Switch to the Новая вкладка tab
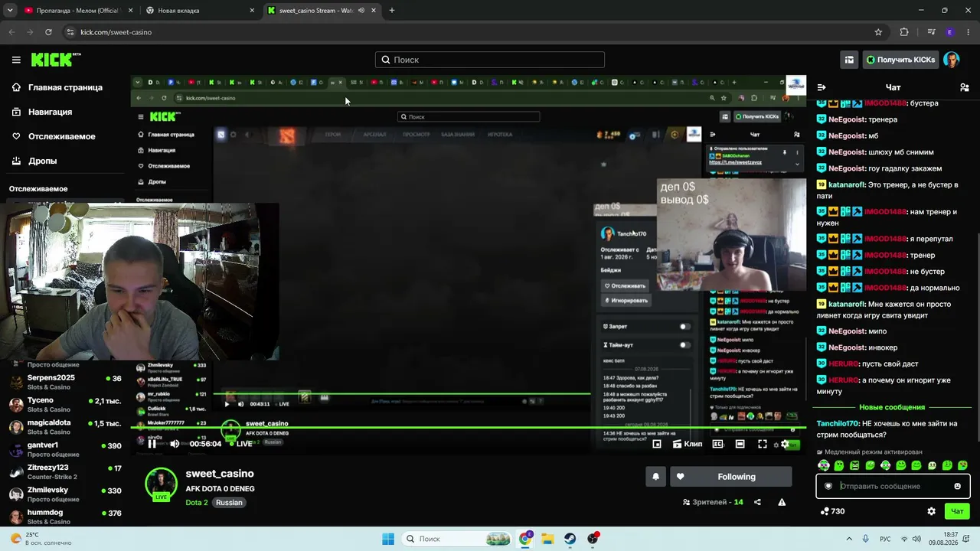This screenshot has width=980, height=551. (x=199, y=11)
